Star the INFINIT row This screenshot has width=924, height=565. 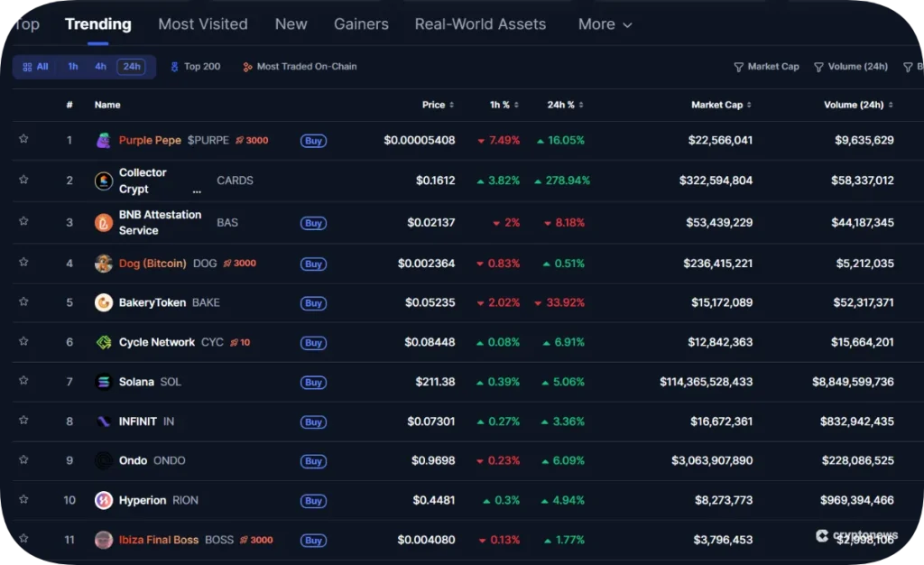pos(23,420)
